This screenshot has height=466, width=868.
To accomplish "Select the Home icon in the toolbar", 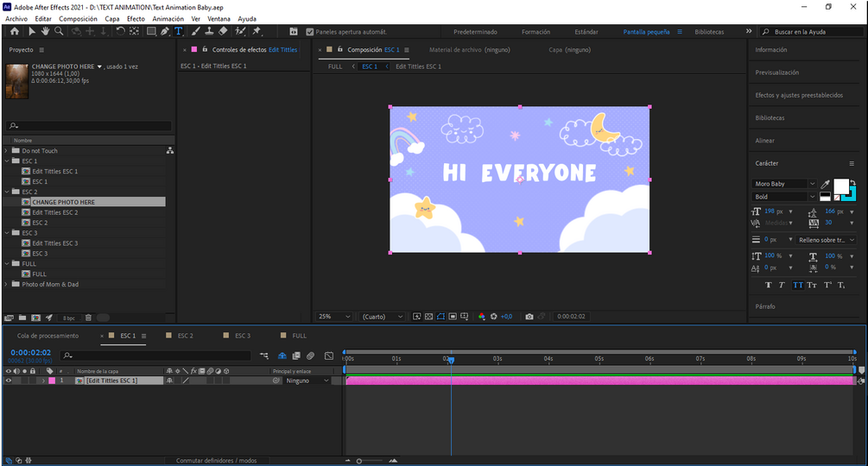I will point(15,32).
